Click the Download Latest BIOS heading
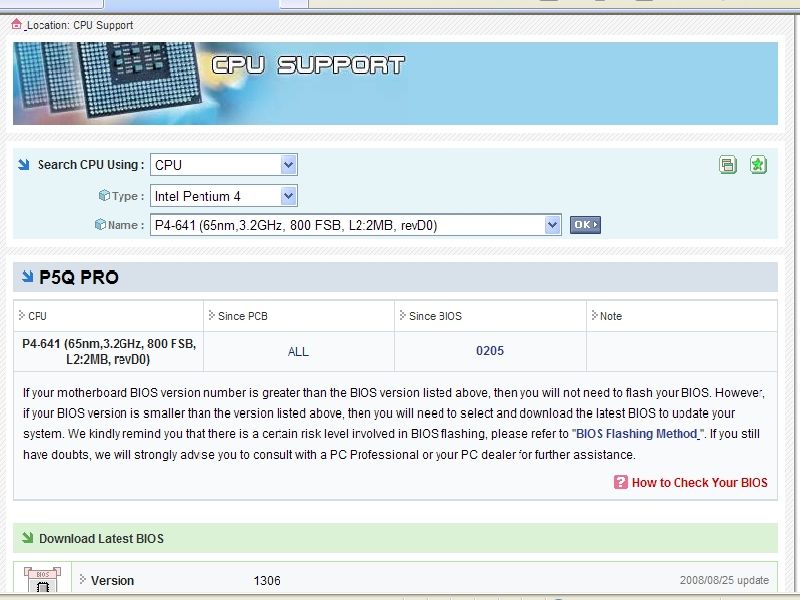 102,538
